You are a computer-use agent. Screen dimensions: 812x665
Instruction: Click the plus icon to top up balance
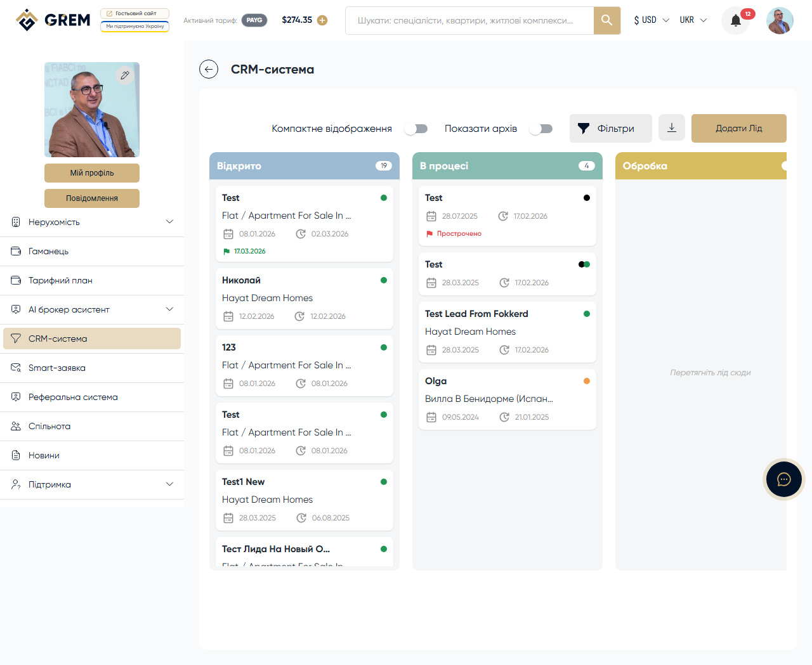[x=322, y=20]
